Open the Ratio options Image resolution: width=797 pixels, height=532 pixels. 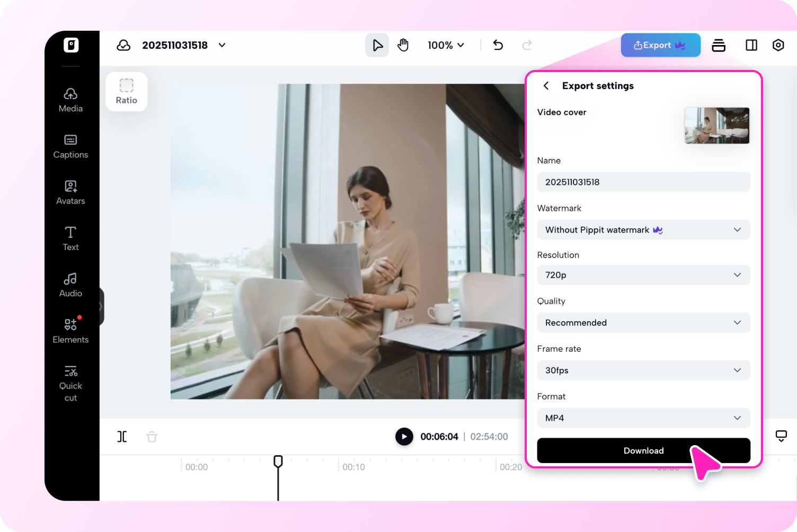127,92
